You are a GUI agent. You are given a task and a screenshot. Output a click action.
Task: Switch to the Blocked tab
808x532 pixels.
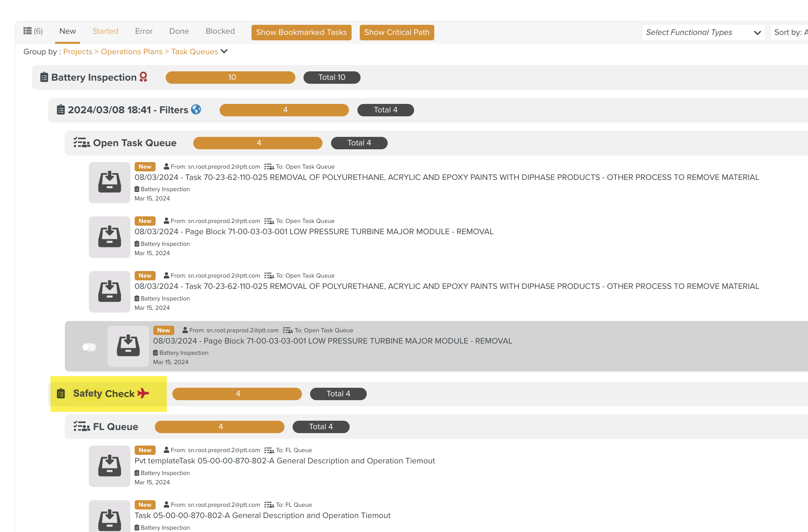(220, 31)
